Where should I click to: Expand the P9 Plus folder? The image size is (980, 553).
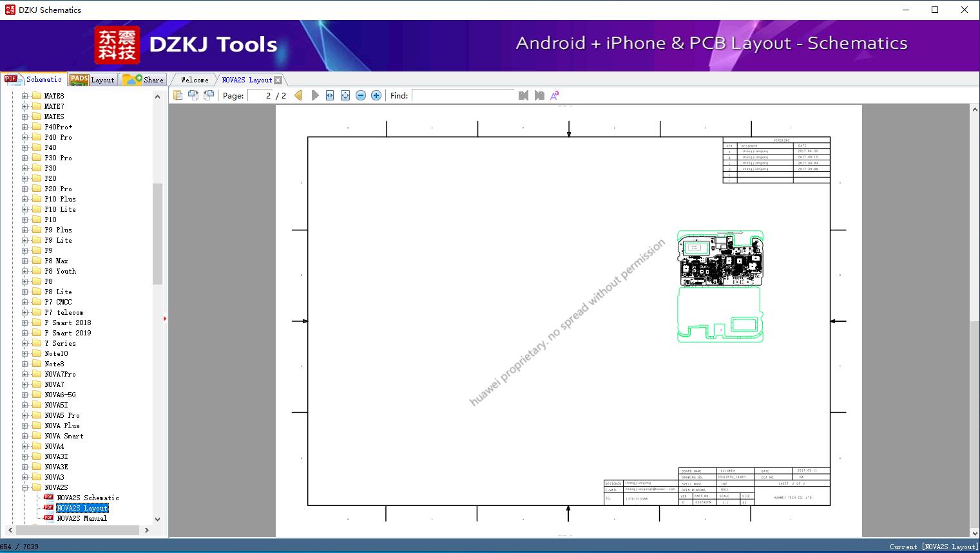(x=25, y=230)
